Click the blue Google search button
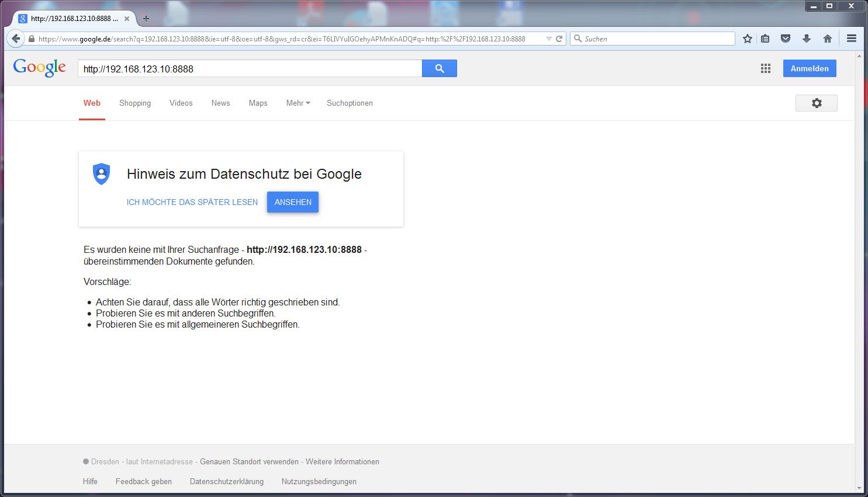Screen dimensions: 868x497 point(440,68)
